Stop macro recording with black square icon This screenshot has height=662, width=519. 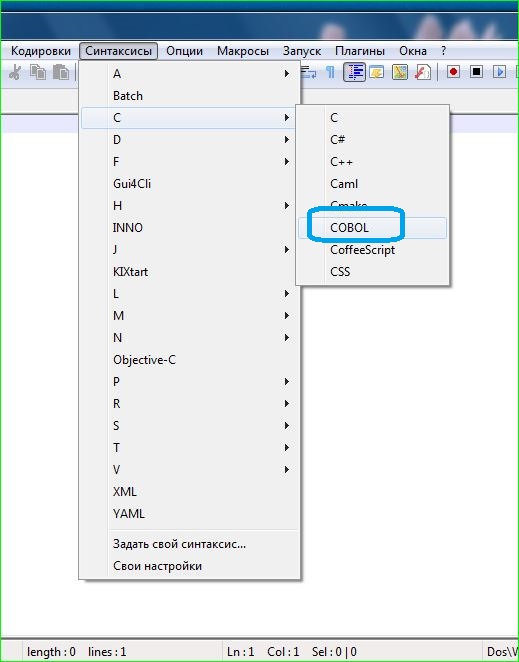(476, 72)
